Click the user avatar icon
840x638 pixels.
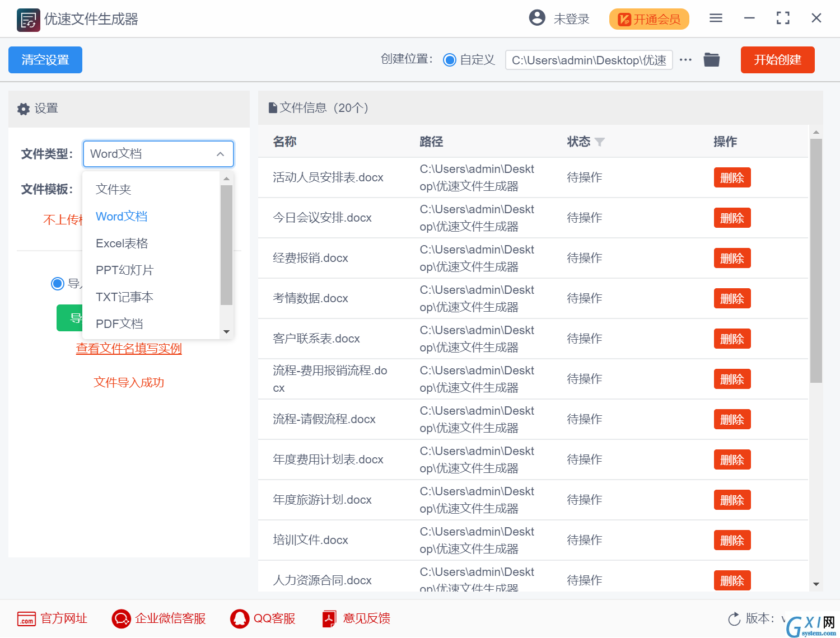pyautogui.click(x=537, y=18)
